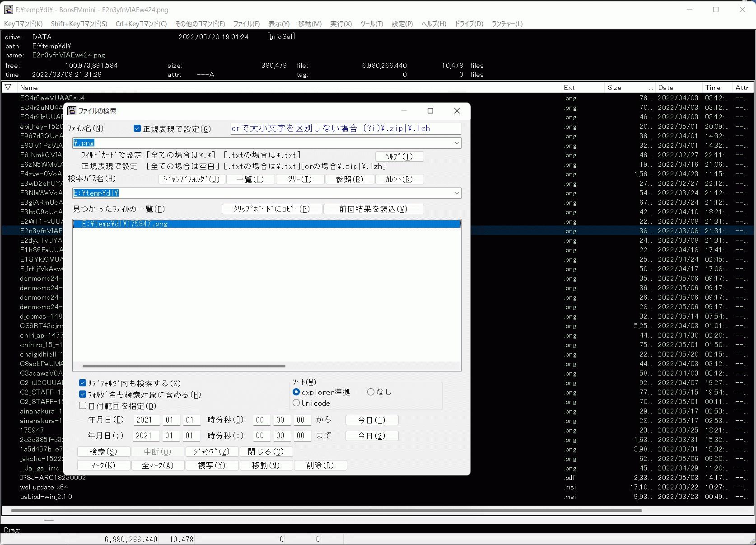Enable the date range specification checkbox
The height and width of the screenshot is (545, 756).
click(x=83, y=406)
